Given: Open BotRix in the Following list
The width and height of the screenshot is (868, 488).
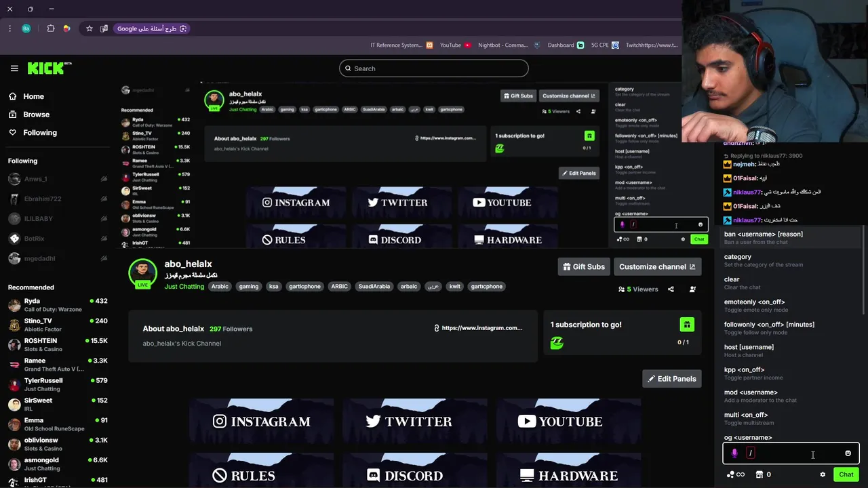Looking at the screenshot, I should point(58,239).
